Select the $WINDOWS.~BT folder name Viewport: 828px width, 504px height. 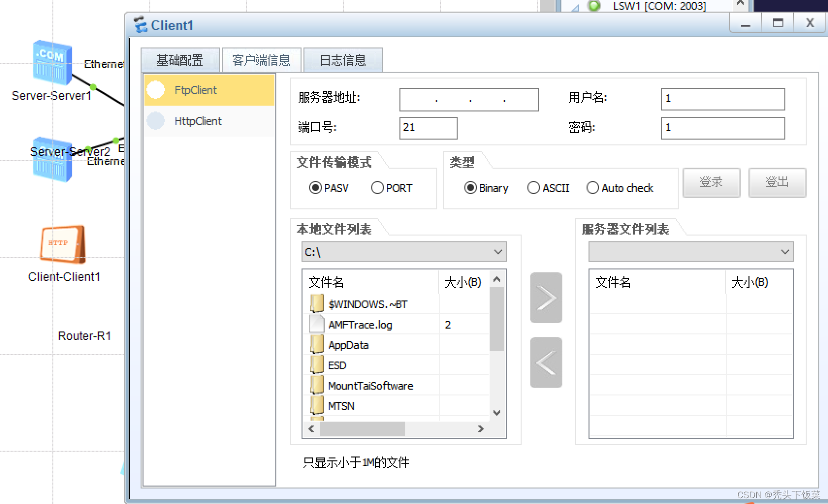(x=368, y=304)
